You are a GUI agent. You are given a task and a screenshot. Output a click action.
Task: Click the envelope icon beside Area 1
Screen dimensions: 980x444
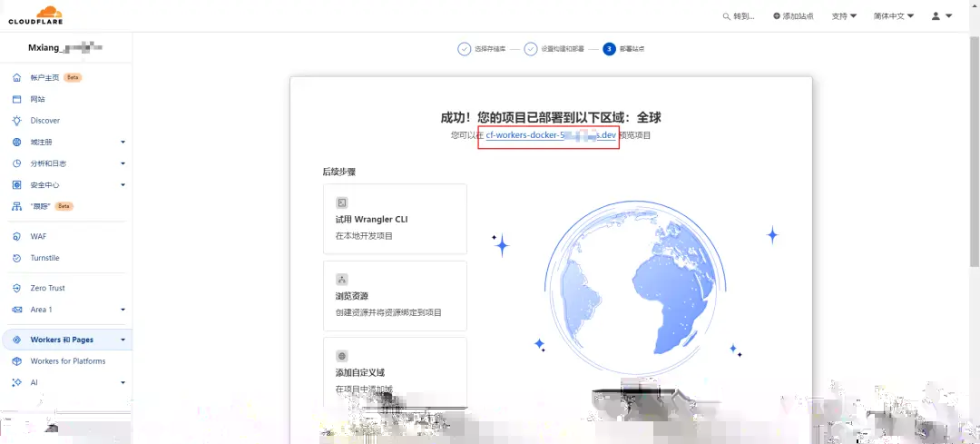click(x=17, y=310)
